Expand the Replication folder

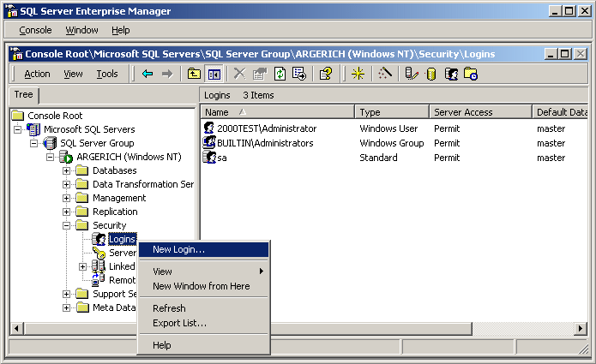coord(67,212)
